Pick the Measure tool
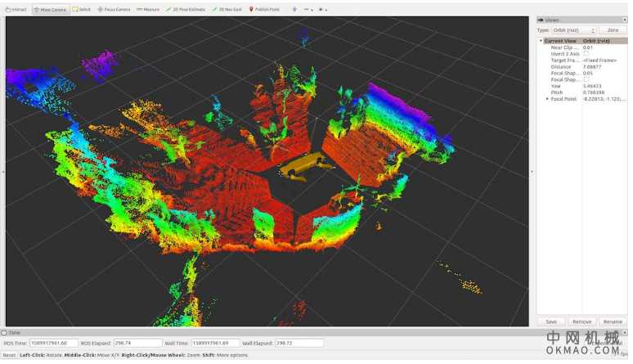This screenshot has width=633, height=364. click(148, 9)
